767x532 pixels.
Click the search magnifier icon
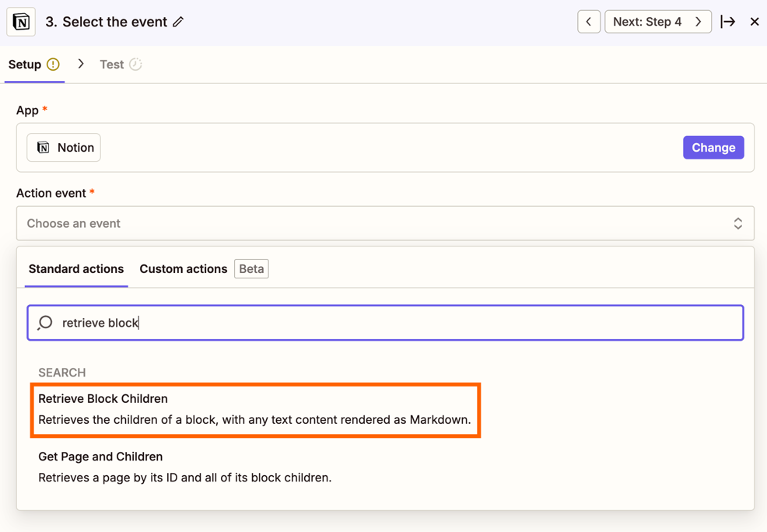pos(45,323)
